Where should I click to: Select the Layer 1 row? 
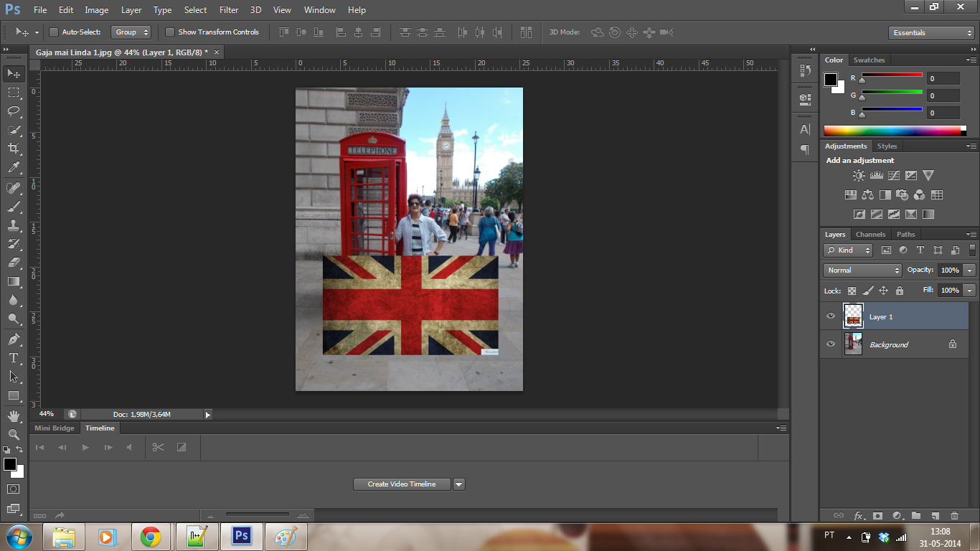[x=895, y=316]
